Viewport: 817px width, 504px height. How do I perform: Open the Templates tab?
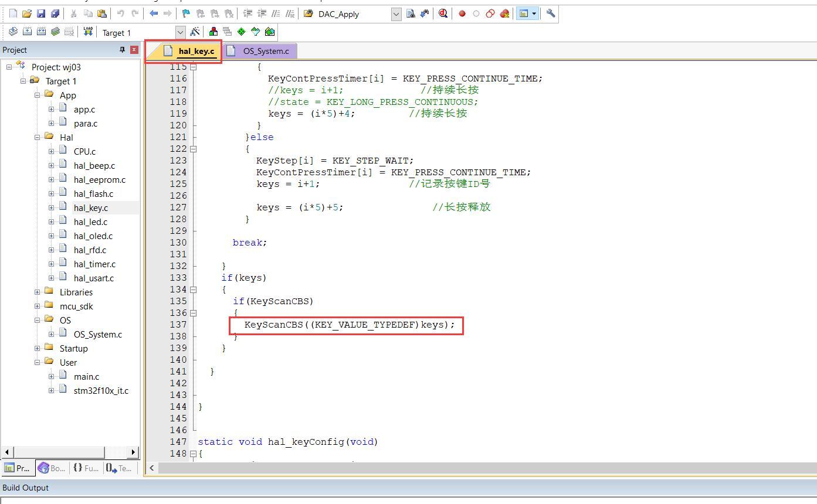tap(119, 468)
